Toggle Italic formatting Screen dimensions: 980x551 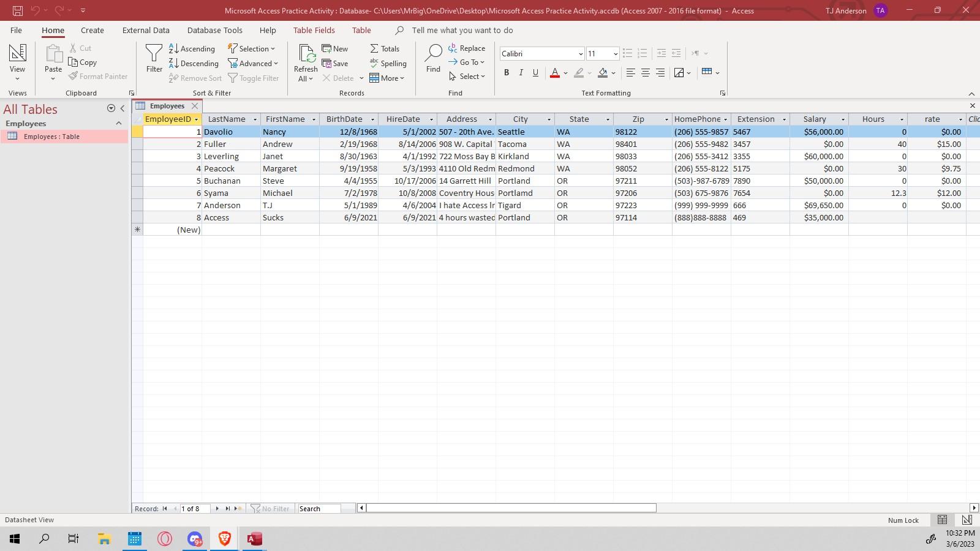coord(521,72)
